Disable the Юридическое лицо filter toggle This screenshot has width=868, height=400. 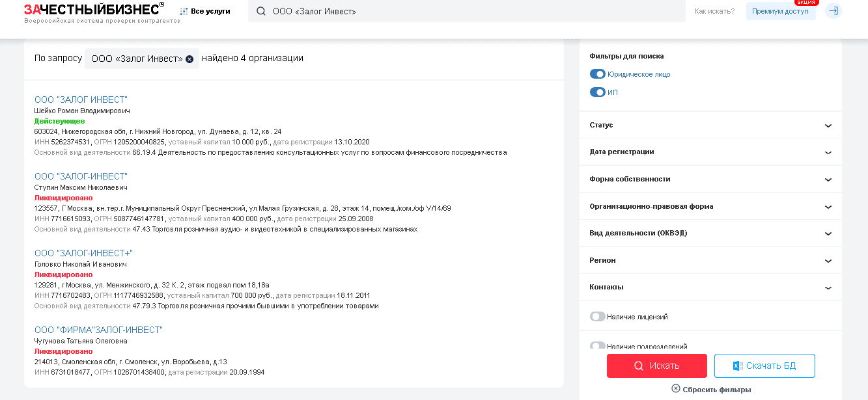597,73
